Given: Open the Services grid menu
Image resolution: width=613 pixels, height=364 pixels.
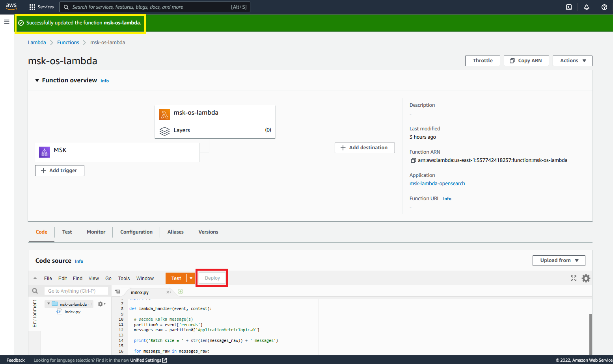Looking at the screenshot, I should (41, 7).
